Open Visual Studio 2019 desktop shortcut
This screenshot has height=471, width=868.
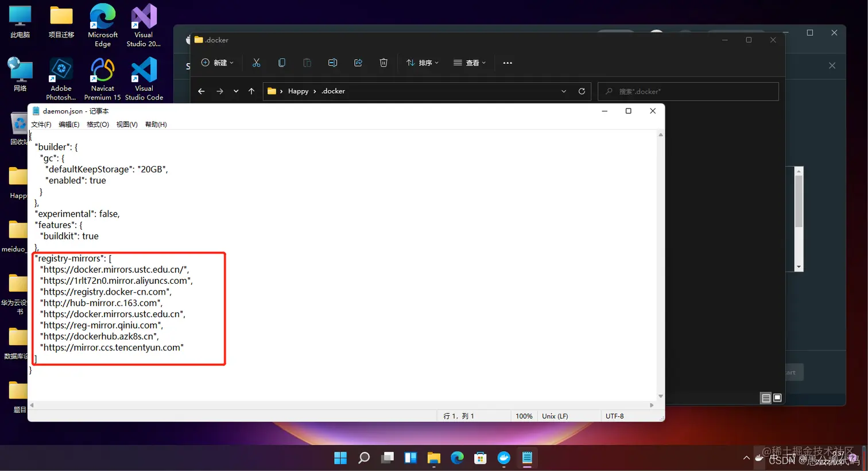(x=144, y=25)
